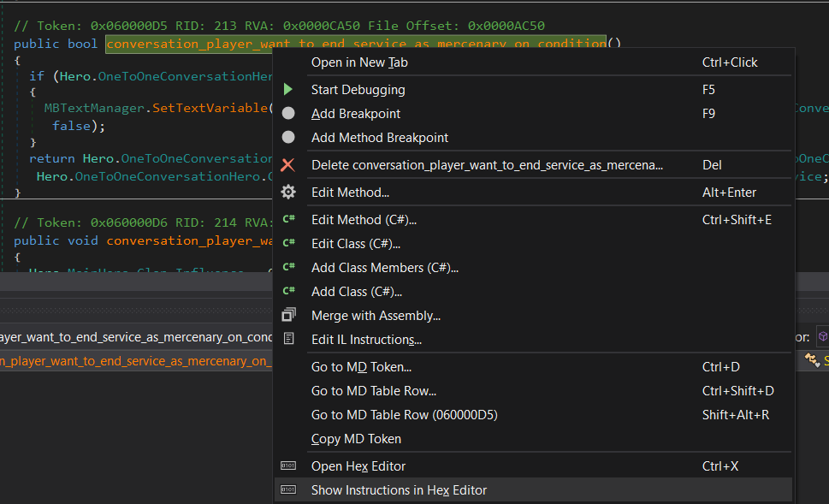Image resolution: width=829 pixels, height=504 pixels.
Task: Click the C# icon beside Add Class (C#)
Action: tap(288, 292)
